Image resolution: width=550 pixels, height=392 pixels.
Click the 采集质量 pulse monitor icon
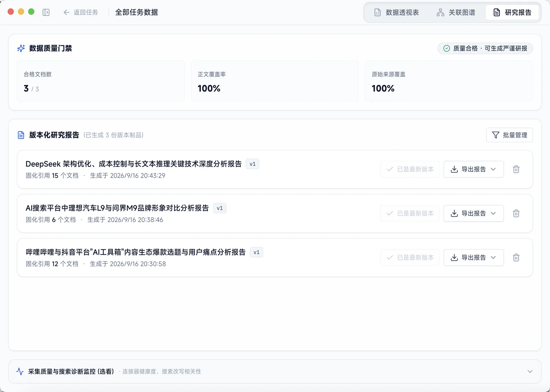[20, 371]
